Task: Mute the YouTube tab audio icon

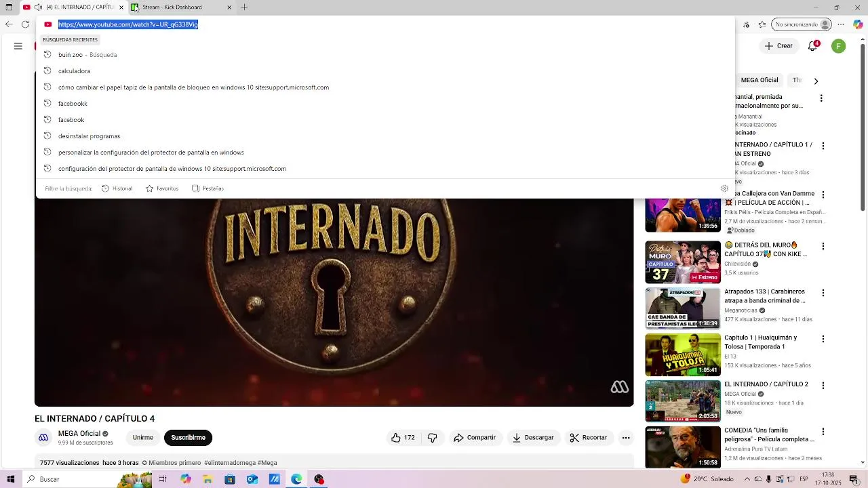Action: coord(38,7)
